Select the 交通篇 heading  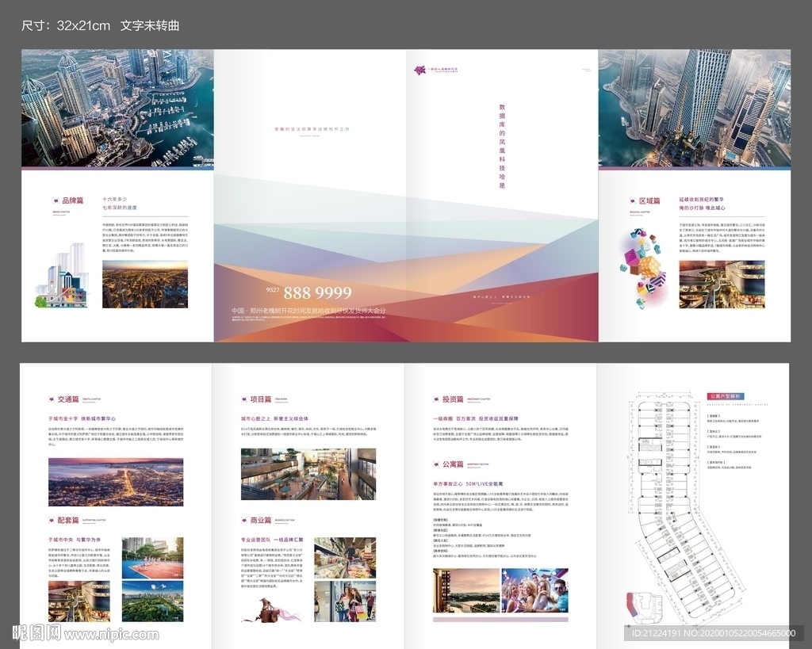pyautogui.click(x=68, y=399)
